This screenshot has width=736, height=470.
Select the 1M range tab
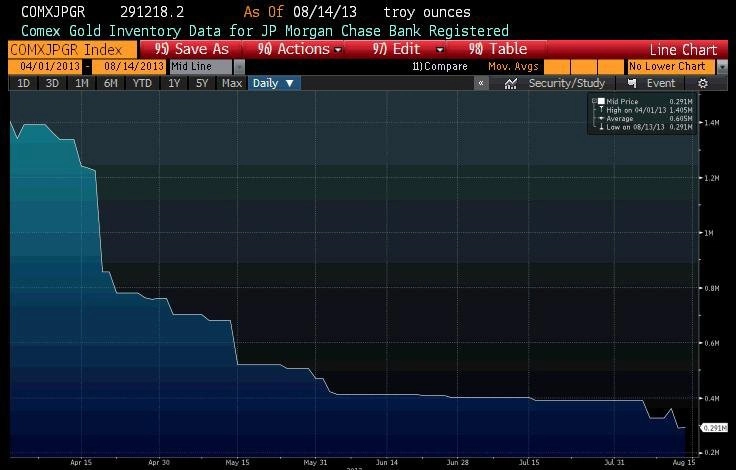[x=82, y=84]
